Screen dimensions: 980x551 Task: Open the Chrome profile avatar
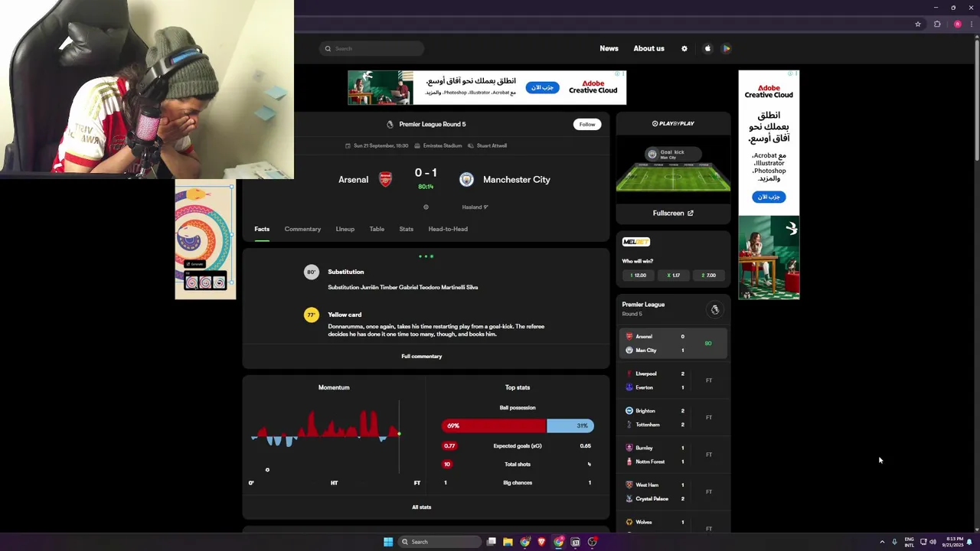(x=957, y=24)
